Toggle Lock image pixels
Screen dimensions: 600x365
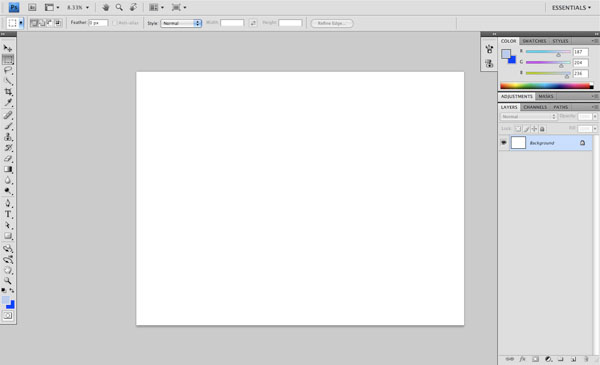pos(527,129)
